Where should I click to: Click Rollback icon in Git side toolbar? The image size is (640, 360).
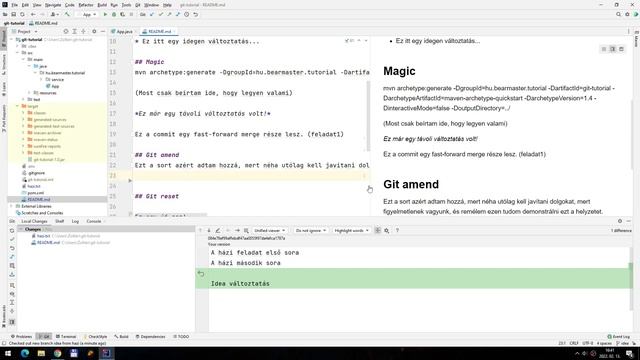point(12,248)
